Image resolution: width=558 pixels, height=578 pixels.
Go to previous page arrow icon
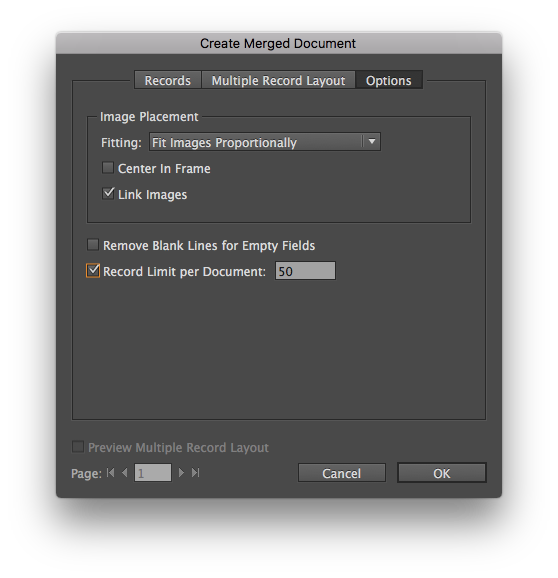(125, 473)
